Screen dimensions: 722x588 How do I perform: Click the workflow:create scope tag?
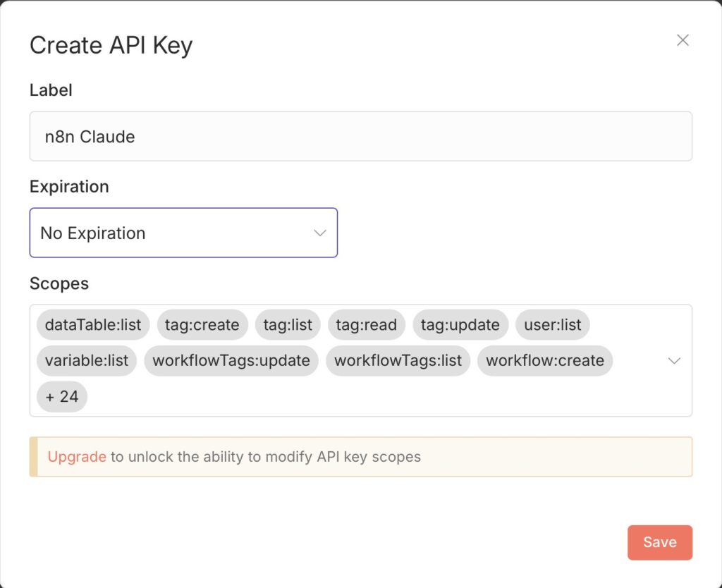545,360
